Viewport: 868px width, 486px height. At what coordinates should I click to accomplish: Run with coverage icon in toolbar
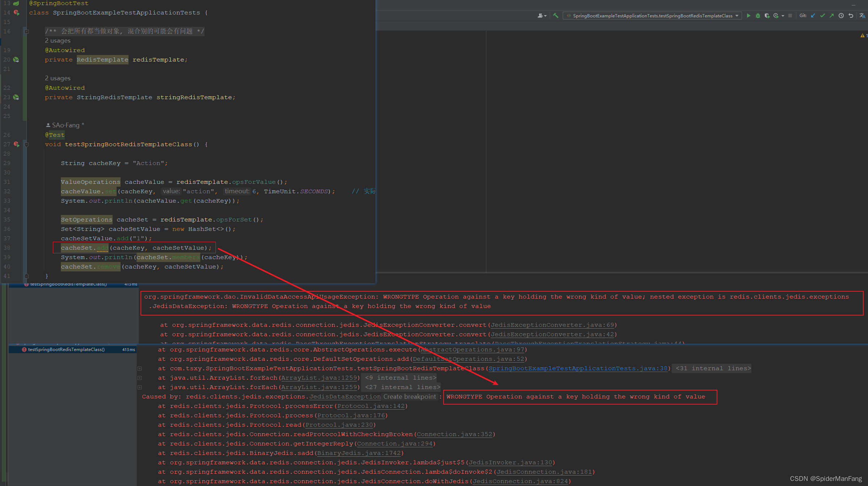[x=767, y=16]
